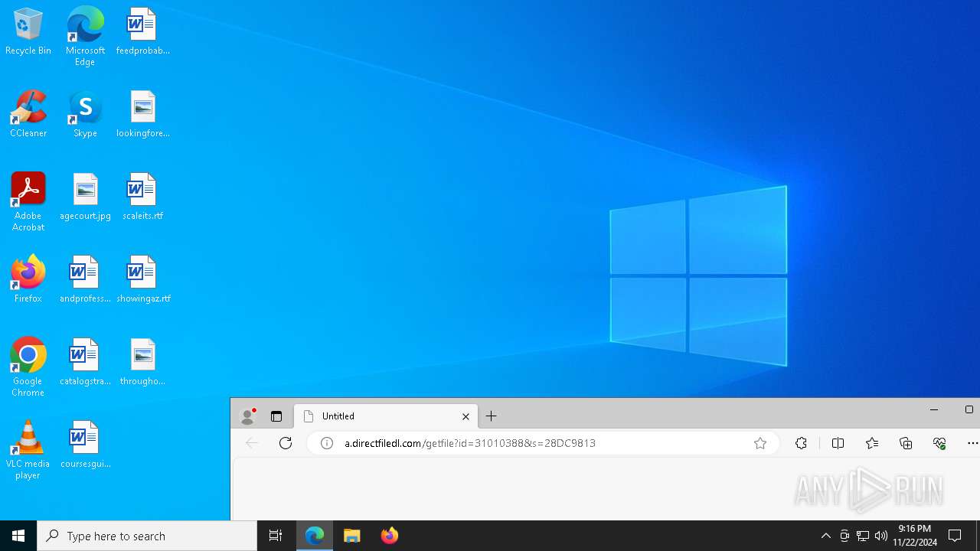This screenshot has width=980, height=551.
Task: Open Adobe Acrobat desktop shortcut
Action: (x=28, y=202)
